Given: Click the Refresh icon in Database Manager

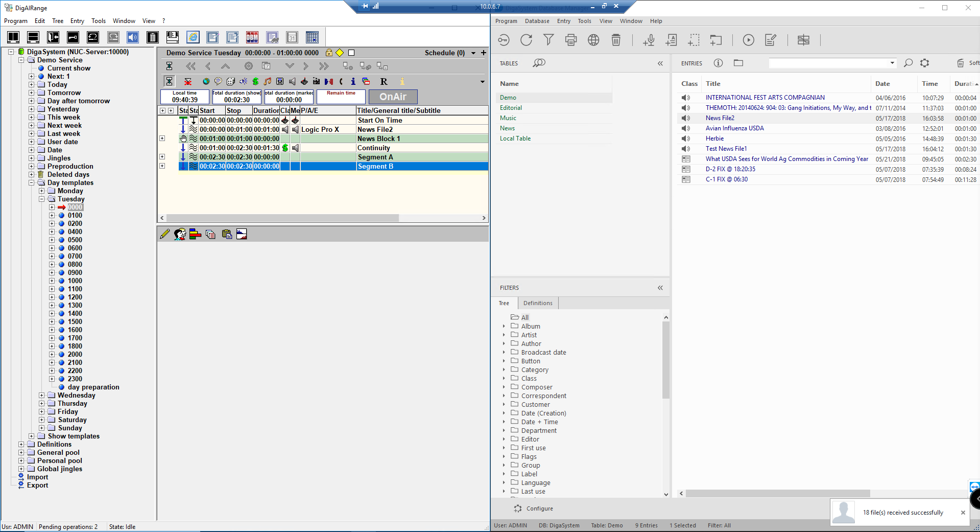Looking at the screenshot, I should pyautogui.click(x=526, y=40).
